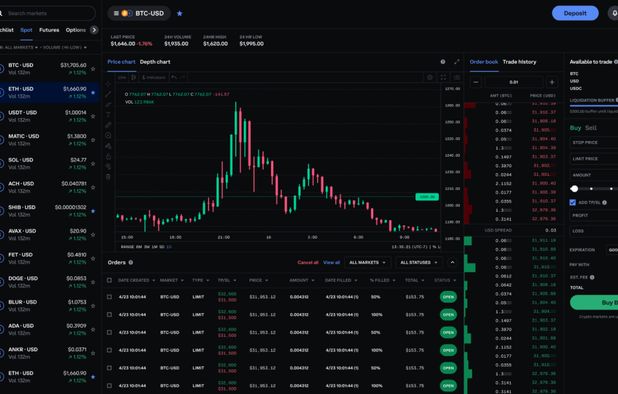Show more market tabs with arrow button
This screenshot has width=618, height=394.
coord(94,30)
